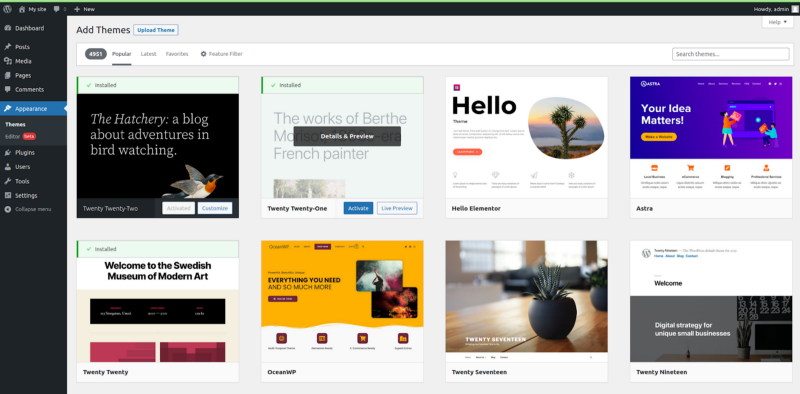The image size is (800, 394).
Task: Click the Users icon in sidebar
Action: pos(8,166)
